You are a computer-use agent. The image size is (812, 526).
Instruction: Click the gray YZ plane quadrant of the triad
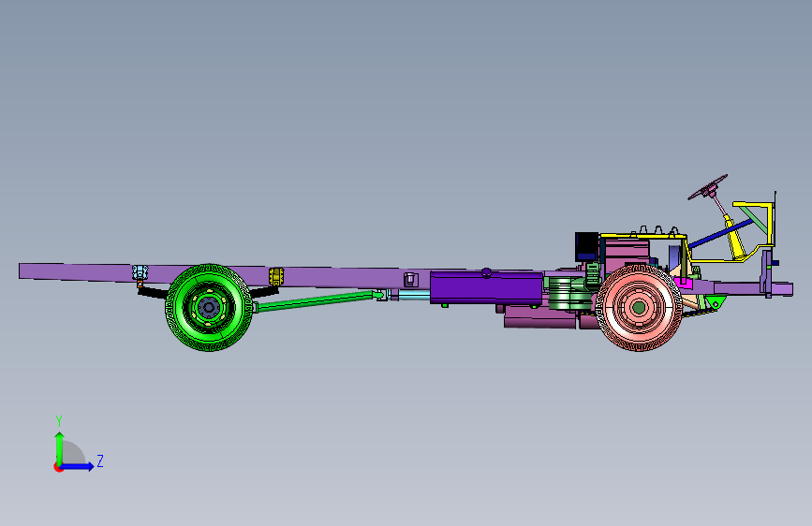[72, 454]
